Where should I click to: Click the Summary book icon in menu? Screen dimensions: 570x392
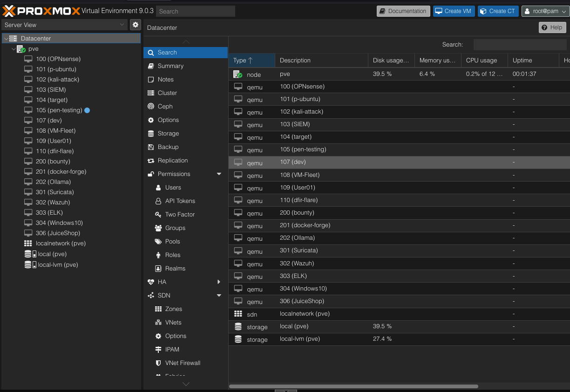coord(151,66)
